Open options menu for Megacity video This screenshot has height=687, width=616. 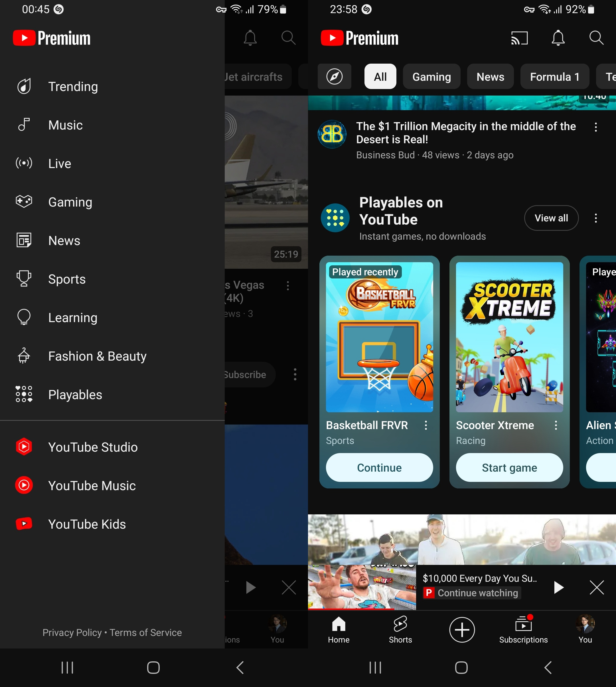pyautogui.click(x=596, y=127)
